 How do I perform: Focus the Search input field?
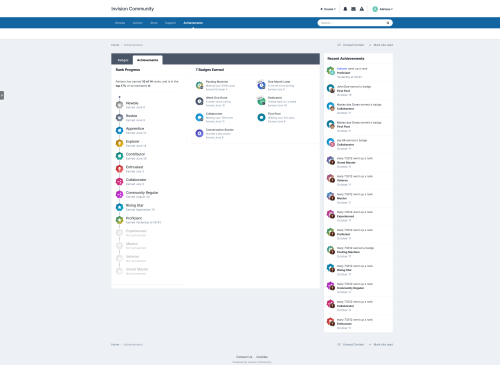tap(352, 23)
